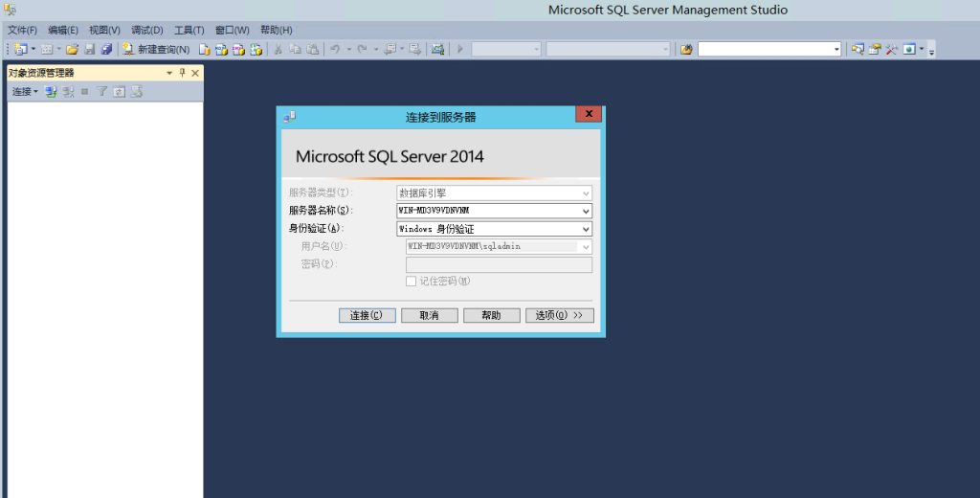
Task: Close the Object Explorer panel
Action: coord(195,73)
